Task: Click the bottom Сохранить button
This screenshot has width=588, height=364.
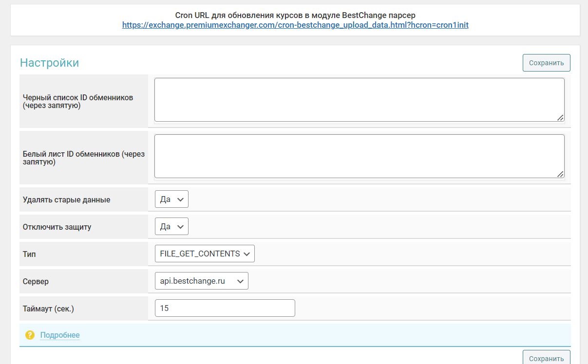Action: pyautogui.click(x=546, y=358)
